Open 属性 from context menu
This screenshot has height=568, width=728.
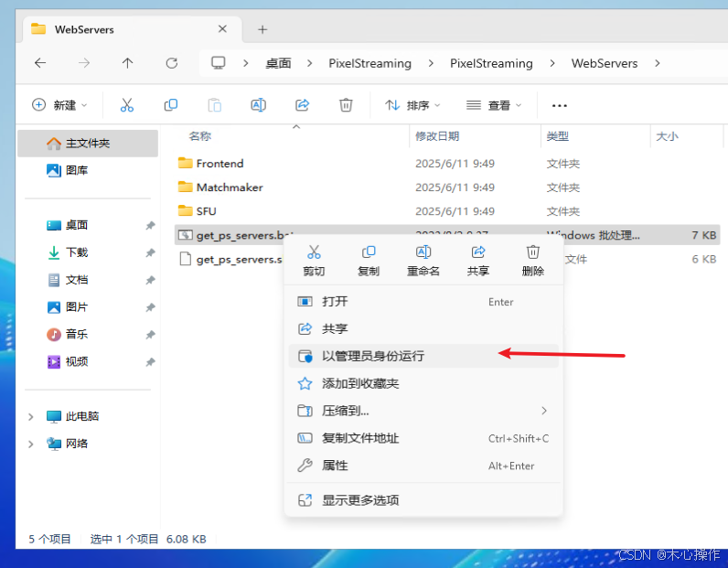423,466
